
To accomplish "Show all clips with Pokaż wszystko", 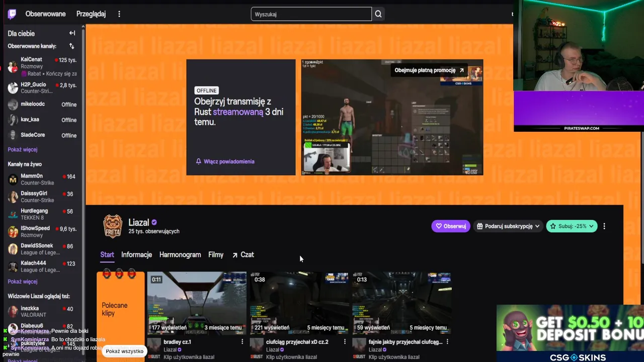I will click(125, 351).
